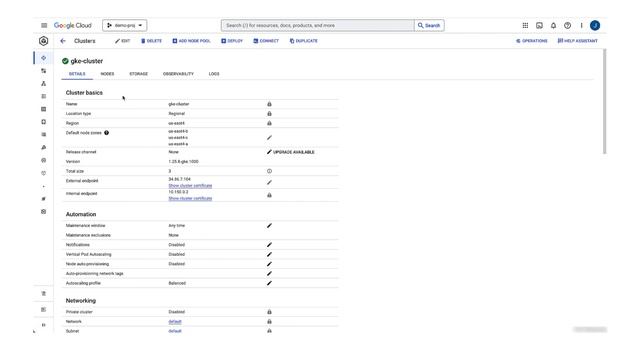
Task: Open the hamburger navigation menu
Action: coord(44,25)
